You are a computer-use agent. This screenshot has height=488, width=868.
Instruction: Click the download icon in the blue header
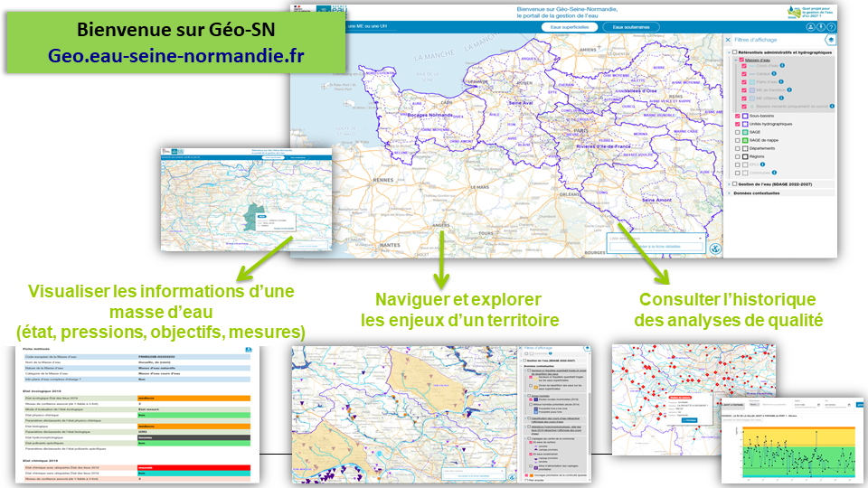click(821, 26)
